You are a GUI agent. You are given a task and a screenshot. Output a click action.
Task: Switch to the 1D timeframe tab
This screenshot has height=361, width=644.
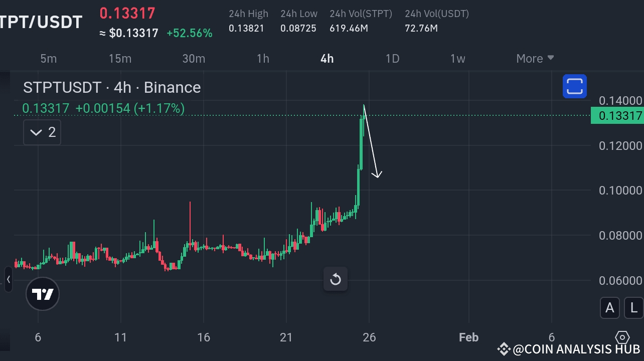coord(392,59)
